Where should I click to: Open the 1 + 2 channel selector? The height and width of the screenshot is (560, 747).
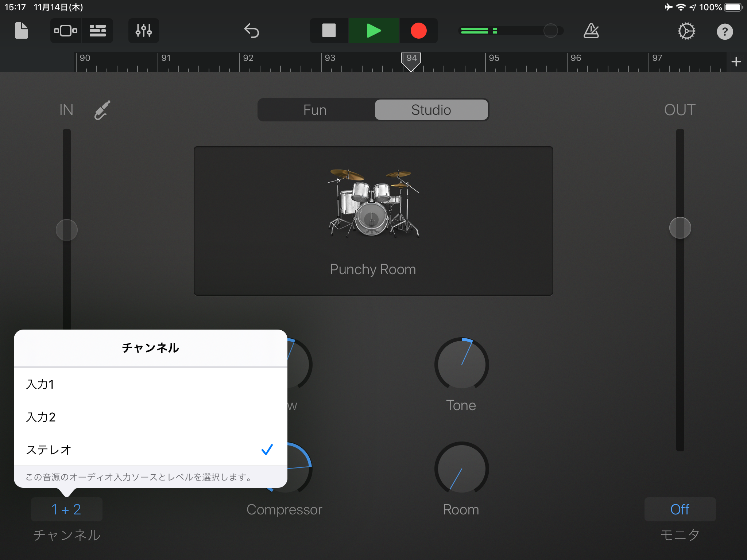[x=66, y=509]
